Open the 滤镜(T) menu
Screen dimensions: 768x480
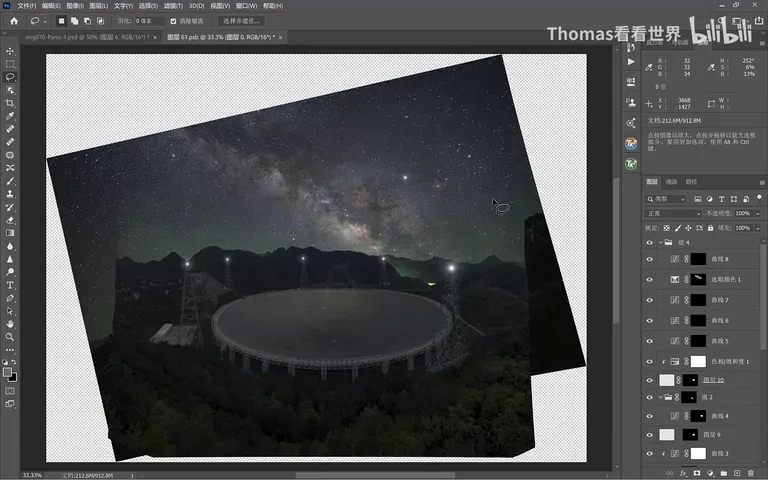point(173,6)
